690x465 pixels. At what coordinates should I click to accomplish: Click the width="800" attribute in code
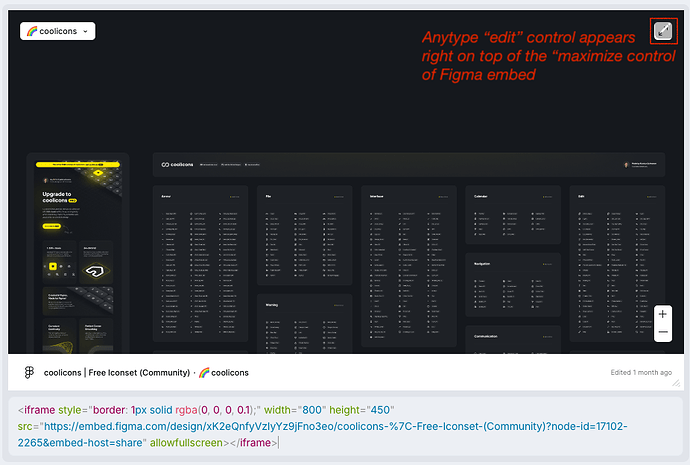295,410
